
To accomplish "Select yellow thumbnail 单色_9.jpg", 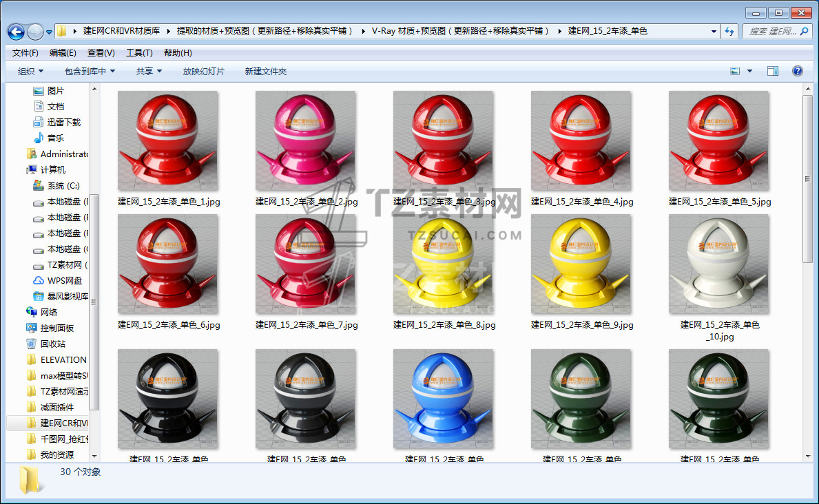I will 581,264.
